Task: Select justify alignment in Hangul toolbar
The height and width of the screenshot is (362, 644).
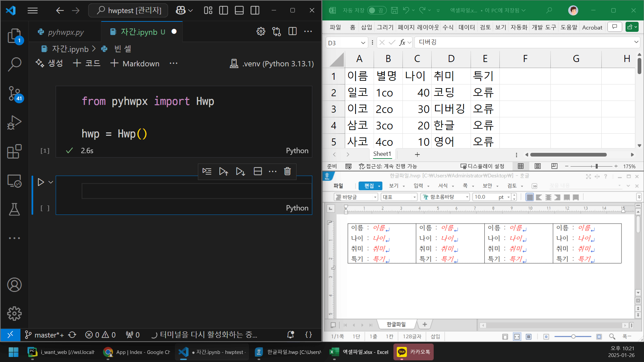Action: 530,197
